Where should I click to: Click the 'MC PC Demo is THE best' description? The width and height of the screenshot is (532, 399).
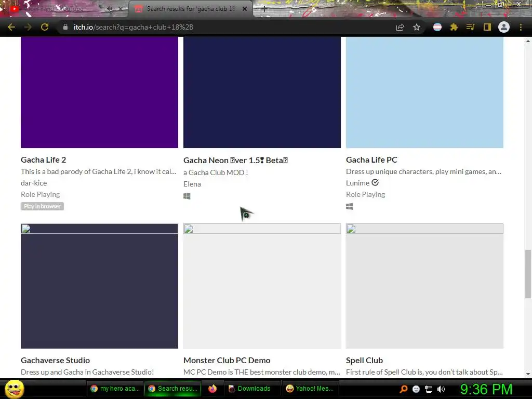click(262, 372)
